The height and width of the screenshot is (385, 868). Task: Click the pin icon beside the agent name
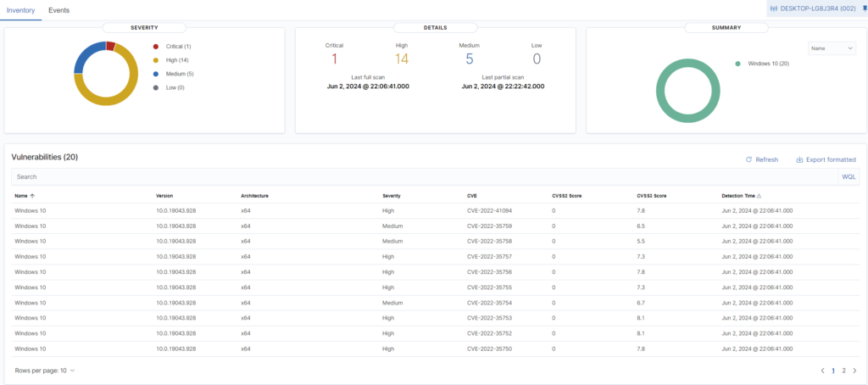click(x=864, y=8)
